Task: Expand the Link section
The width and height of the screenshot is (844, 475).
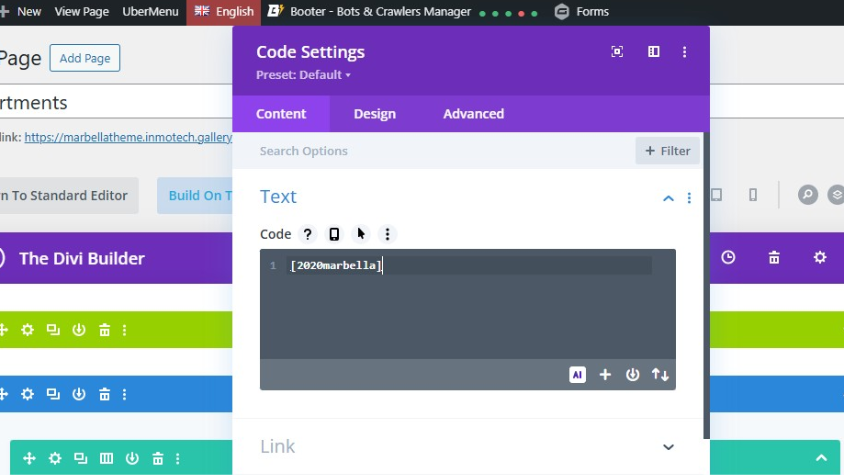Action: [668, 447]
